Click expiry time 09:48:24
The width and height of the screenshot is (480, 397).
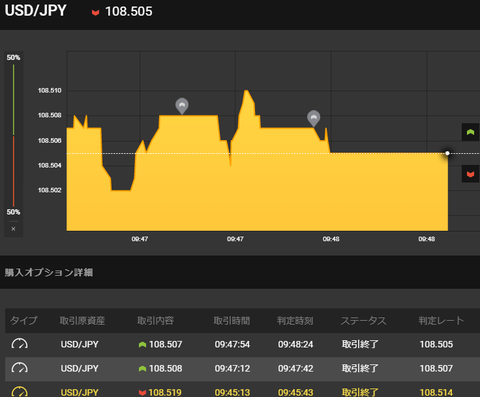[x=296, y=344]
